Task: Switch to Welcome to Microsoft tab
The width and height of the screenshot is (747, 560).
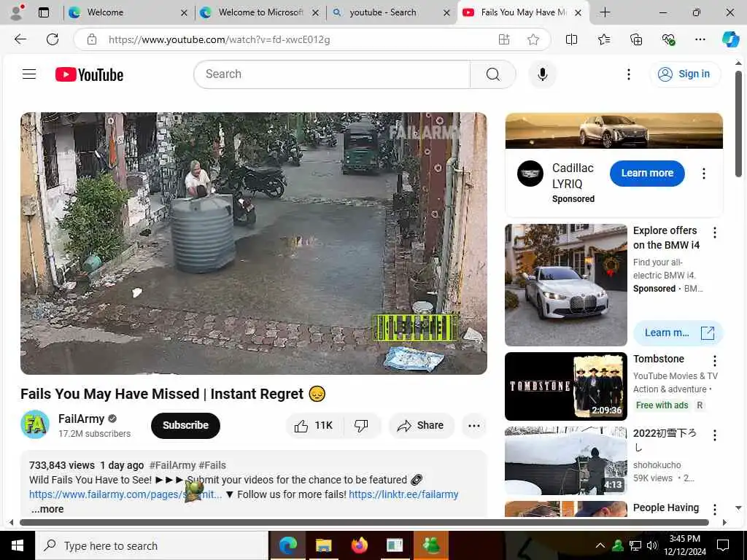Action: click(260, 12)
